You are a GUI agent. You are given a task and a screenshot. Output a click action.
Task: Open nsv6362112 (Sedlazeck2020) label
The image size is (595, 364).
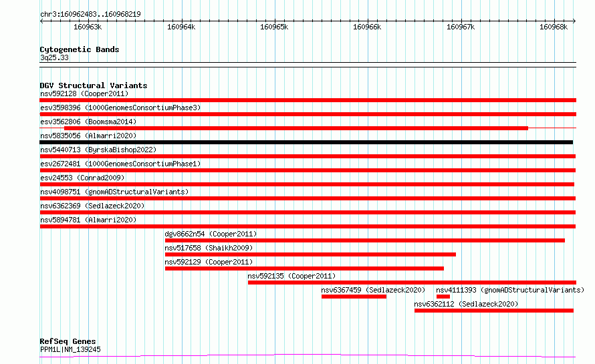pos(466,304)
